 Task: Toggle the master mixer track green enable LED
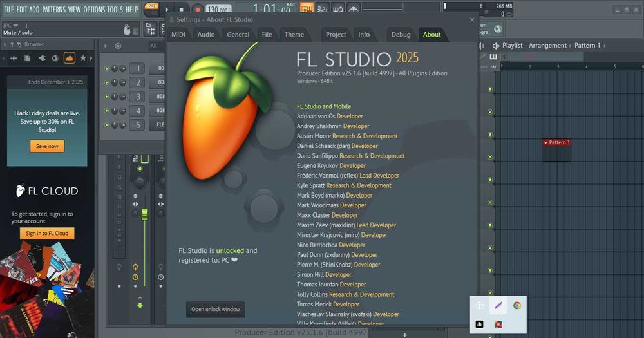(140, 169)
